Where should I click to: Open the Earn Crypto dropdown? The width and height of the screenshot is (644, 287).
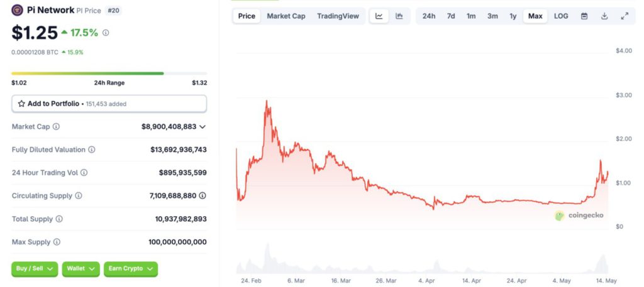click(x=130, y=269)
